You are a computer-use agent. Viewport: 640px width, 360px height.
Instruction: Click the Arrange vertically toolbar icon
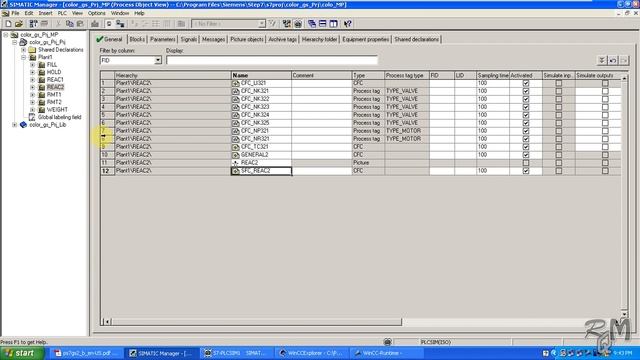[333, 24]
